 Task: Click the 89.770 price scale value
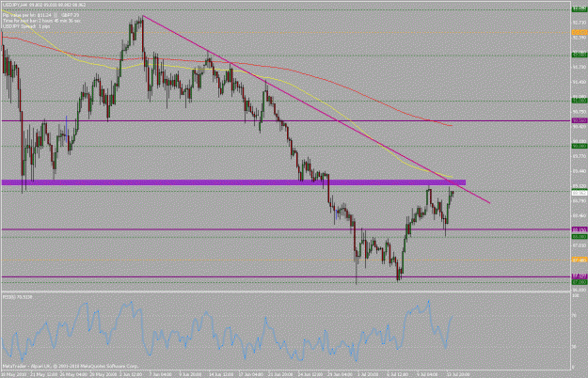(579, 156)
